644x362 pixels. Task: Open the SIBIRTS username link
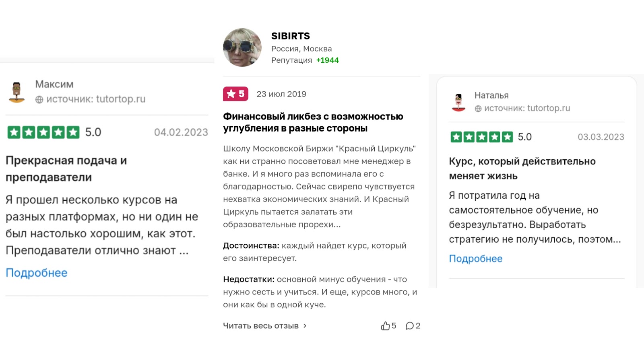pos(290,36)
